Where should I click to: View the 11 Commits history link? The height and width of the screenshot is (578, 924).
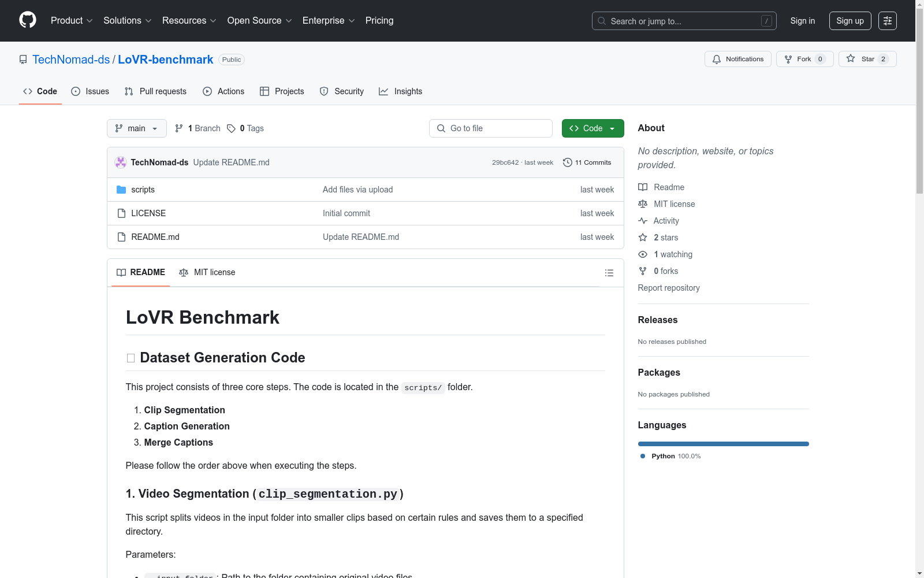(x=587, y=162)
